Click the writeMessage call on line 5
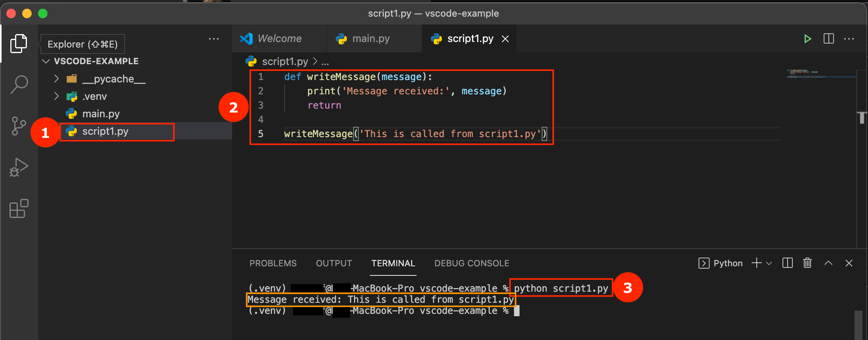This screenshot has width=868, height=340. coord(415,134)
